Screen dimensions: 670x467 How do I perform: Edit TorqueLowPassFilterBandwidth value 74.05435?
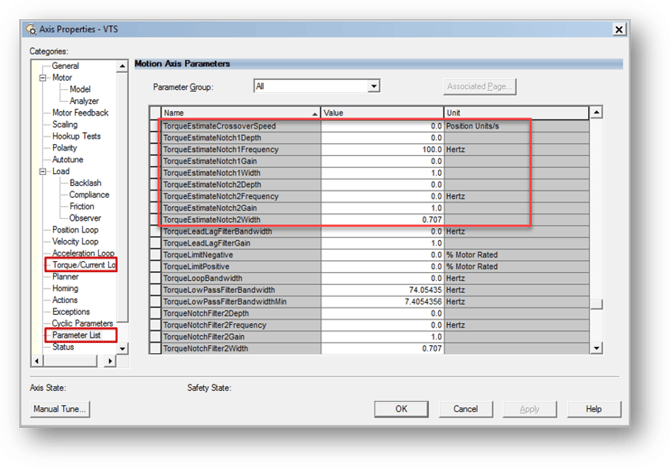coord(382,290)
